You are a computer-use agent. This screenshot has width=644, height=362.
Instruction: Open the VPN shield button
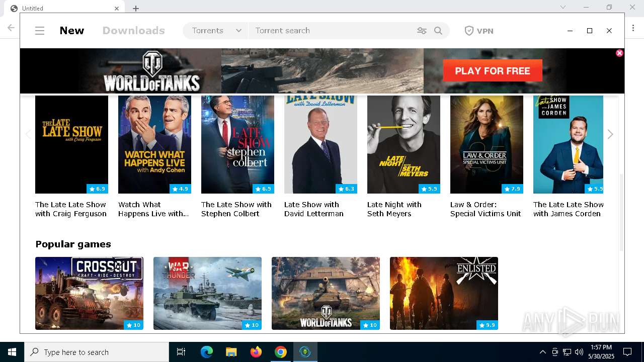[x=478, y=31]
